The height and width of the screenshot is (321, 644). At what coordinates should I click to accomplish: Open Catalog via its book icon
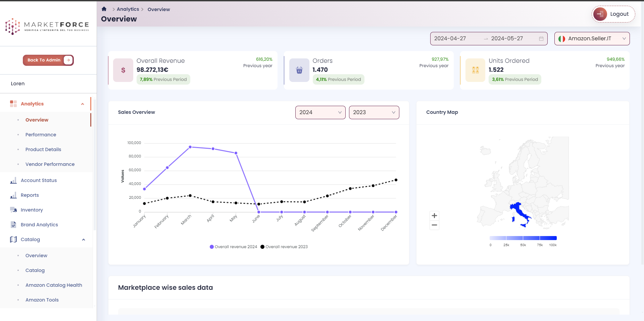(x=13, y=239)
